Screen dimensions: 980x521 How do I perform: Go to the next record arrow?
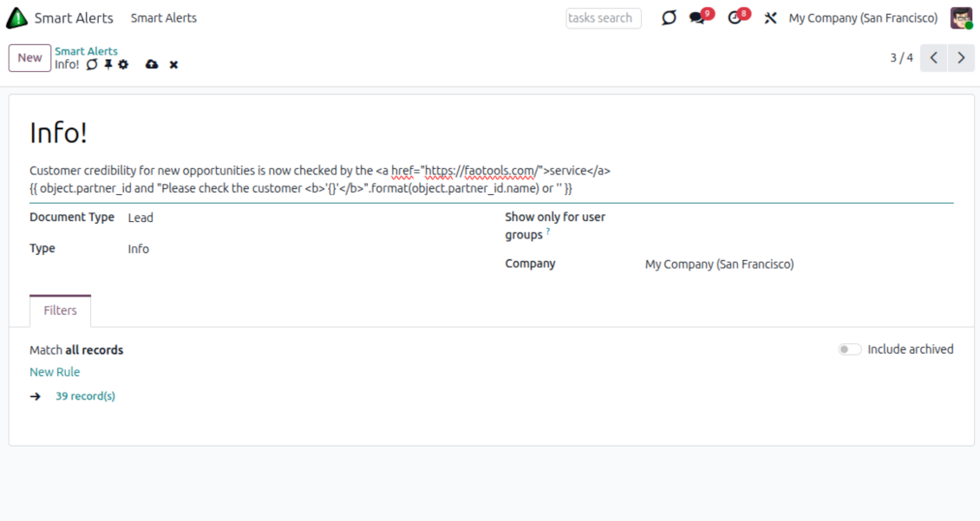[961, 58]
